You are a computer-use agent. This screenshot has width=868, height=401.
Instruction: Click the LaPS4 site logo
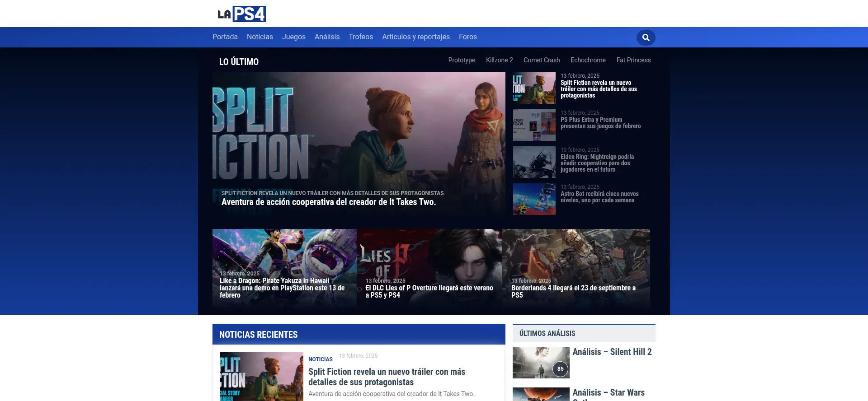pyautogui.click(x=241, y=14)
